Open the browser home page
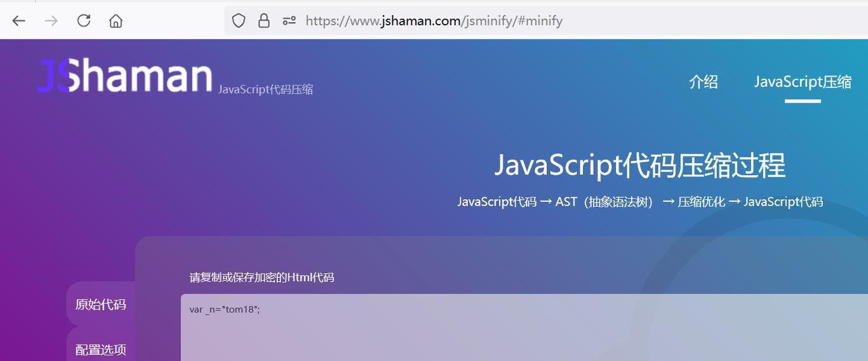868x361 pixels. 116,21
